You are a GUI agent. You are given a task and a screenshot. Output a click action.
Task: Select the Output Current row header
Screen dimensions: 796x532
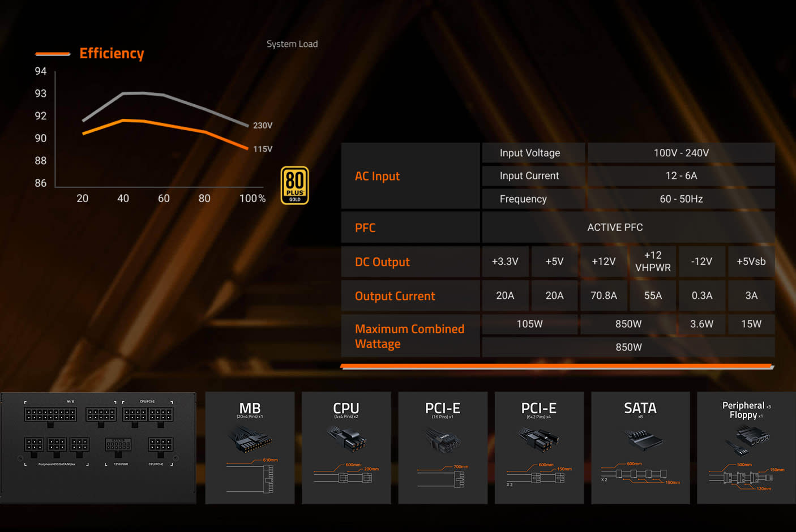click(x=395, y=295)
